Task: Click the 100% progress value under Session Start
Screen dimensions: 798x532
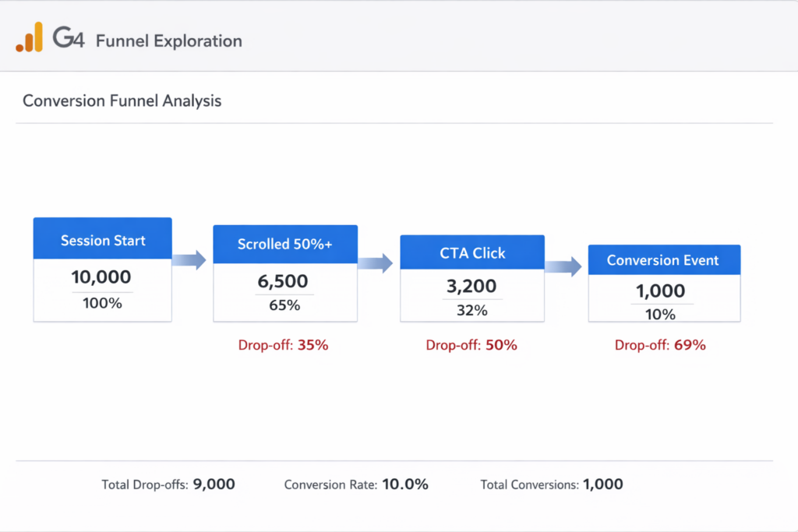Action: pyautogui.click(x=102, y=303)
